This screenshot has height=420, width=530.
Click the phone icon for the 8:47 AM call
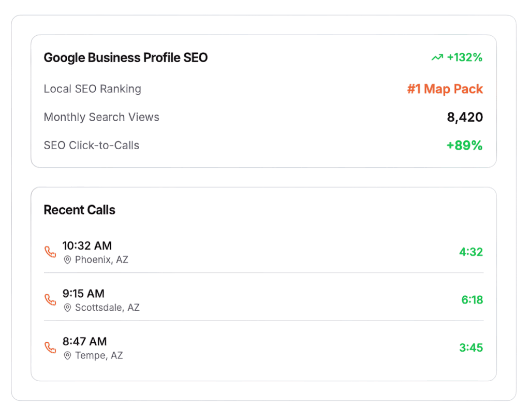pyautogui.click(x=50, y=347)
